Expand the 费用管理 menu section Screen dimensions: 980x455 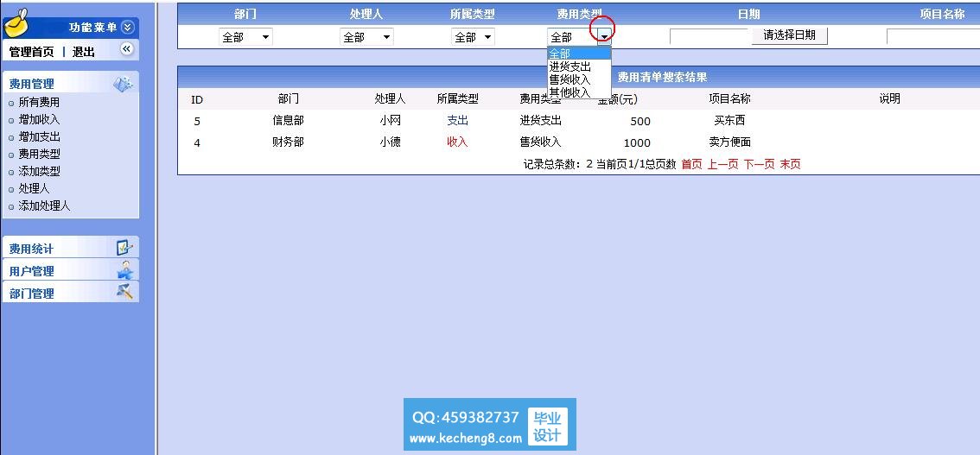[x=31, y=84]
